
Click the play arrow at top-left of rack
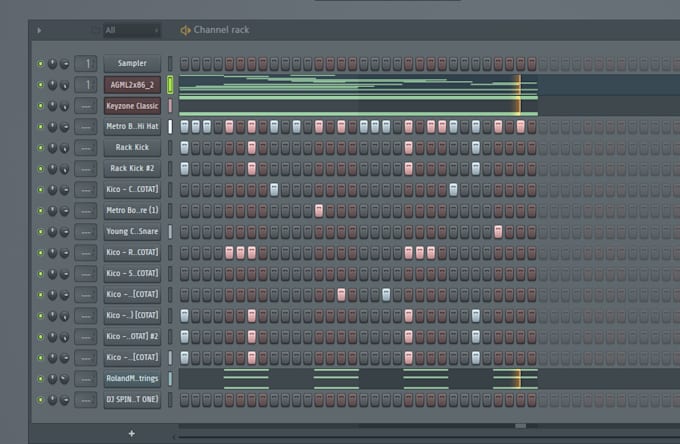point(39,30)
